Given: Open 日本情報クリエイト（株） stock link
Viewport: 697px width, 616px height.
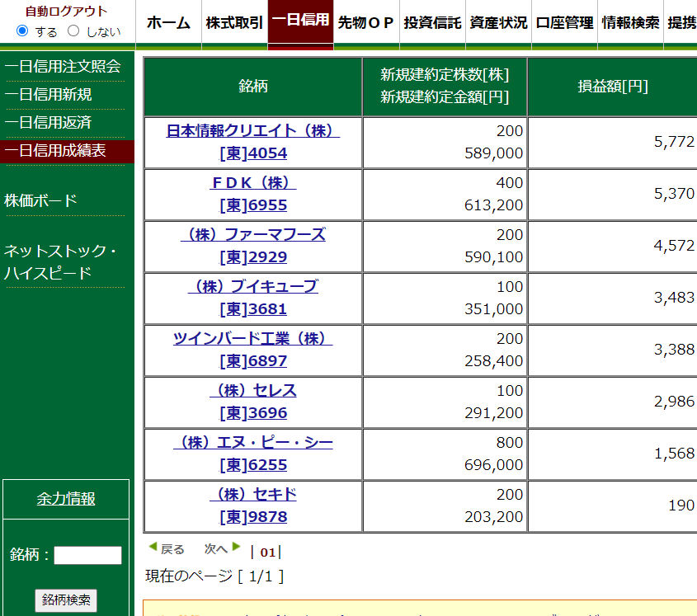Looking at the screenshot, I should point(253,130).
